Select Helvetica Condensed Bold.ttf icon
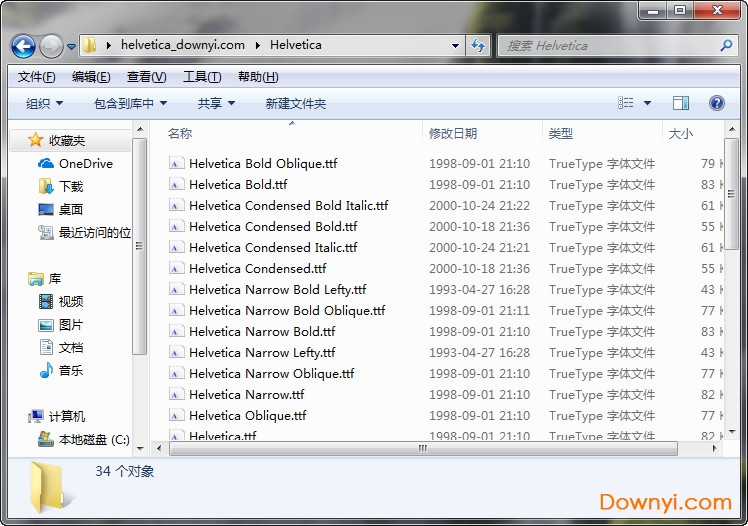 pos(176,226)
